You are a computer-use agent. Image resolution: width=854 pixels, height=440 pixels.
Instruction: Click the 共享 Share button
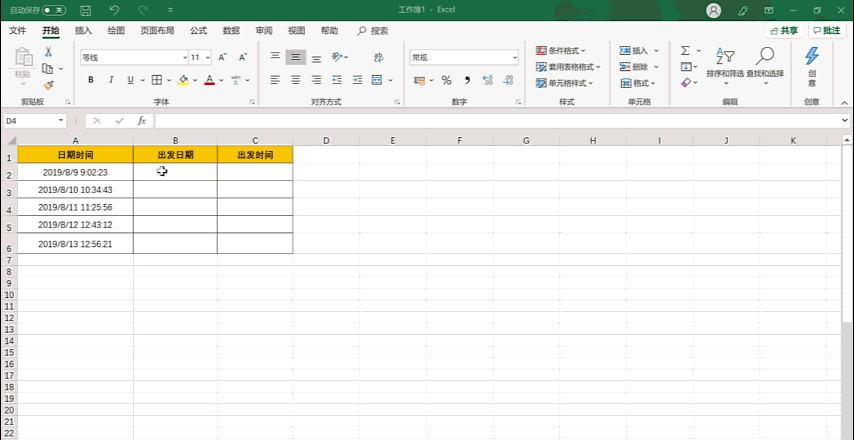(x=785, y=30)
